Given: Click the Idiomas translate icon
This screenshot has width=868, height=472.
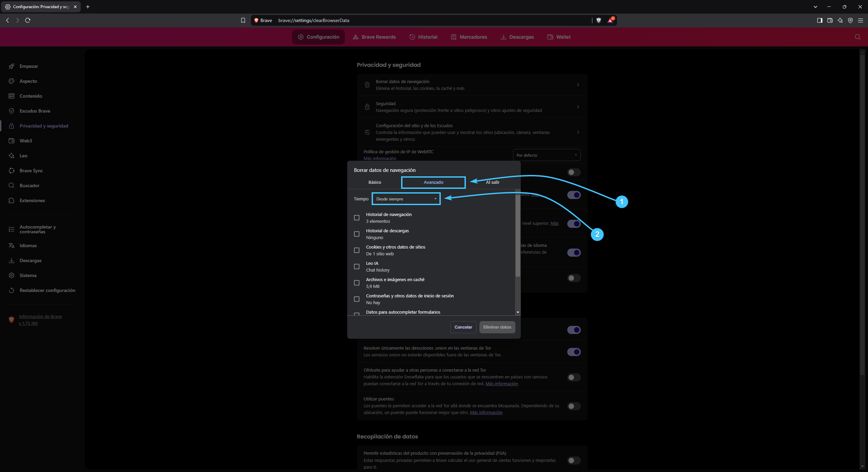Looking at the screenshot, I should point(12,245).
